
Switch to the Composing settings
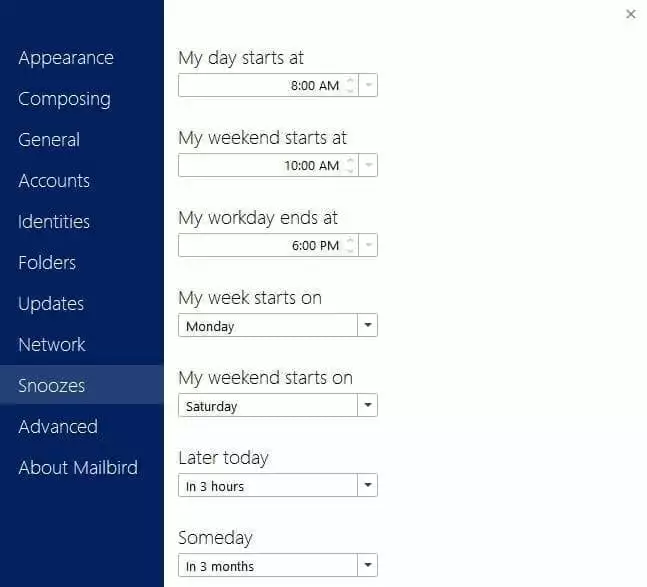tap(64, 99)
